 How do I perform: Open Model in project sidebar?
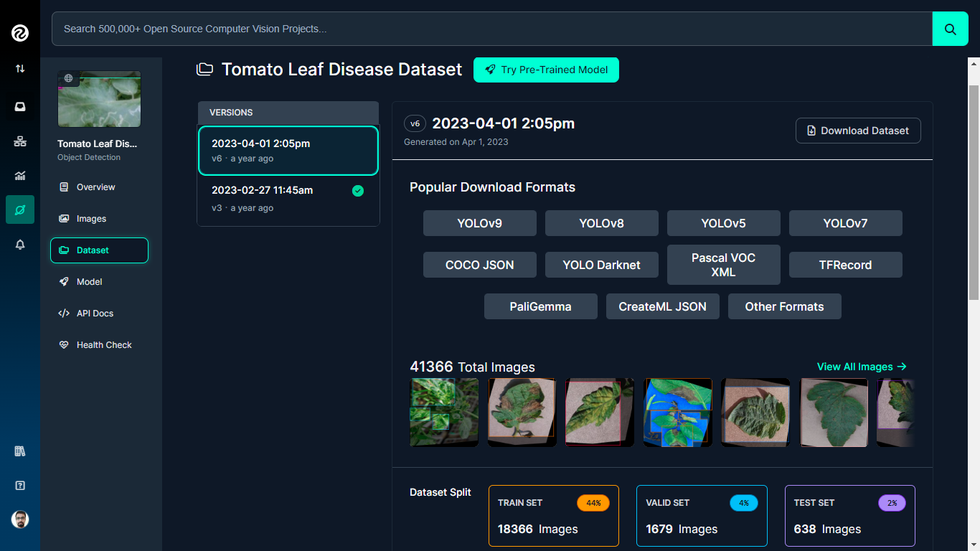pyautogui.click(x=99, y=282)
